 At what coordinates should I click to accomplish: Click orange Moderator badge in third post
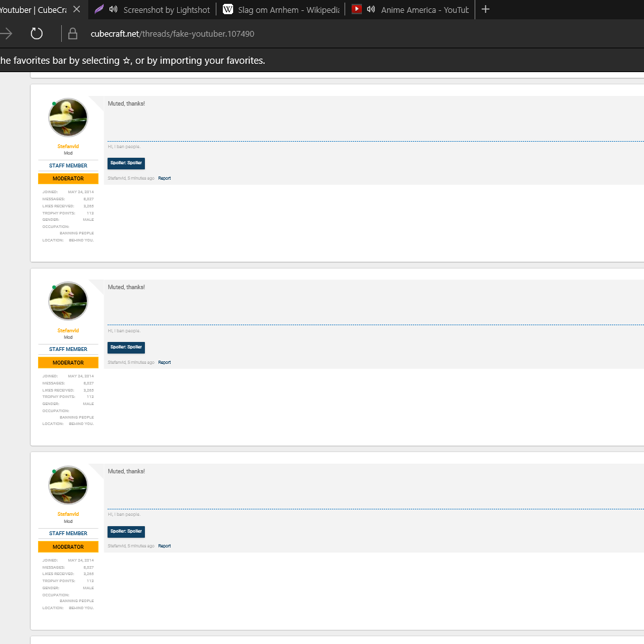click(68, 547)
